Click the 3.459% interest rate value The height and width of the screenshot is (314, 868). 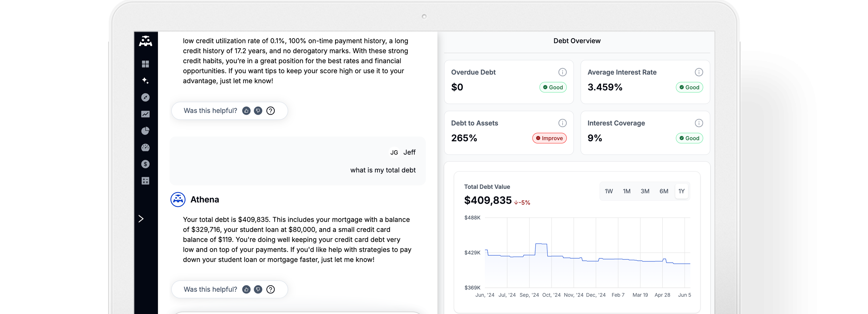click(x=605, y=87)
